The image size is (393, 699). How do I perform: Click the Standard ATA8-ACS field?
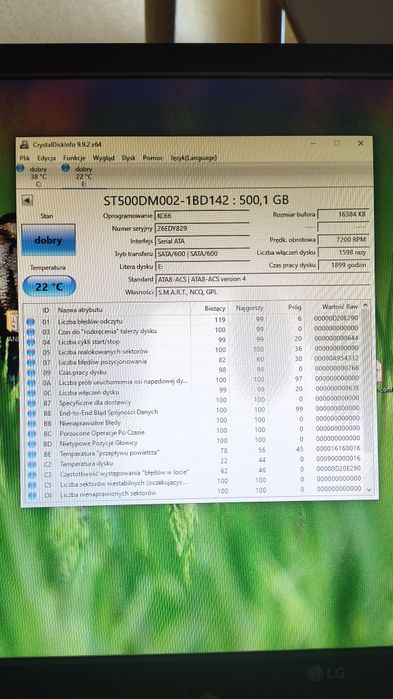point(262,280)
